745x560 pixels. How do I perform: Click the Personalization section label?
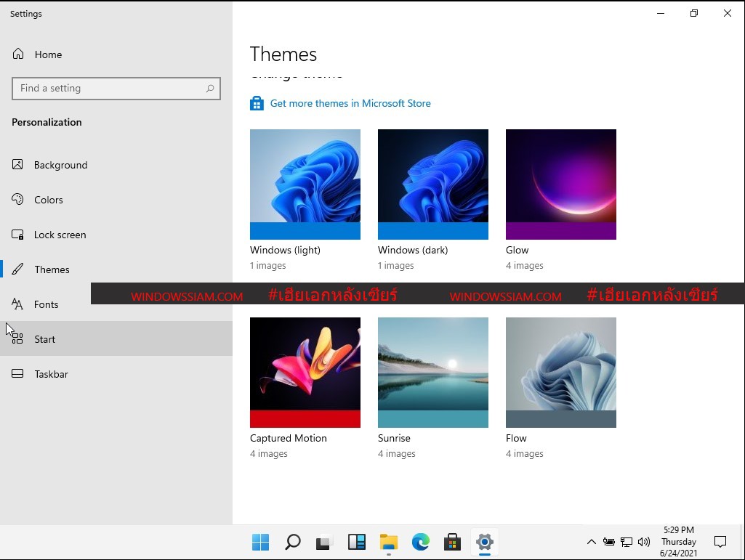47,122
